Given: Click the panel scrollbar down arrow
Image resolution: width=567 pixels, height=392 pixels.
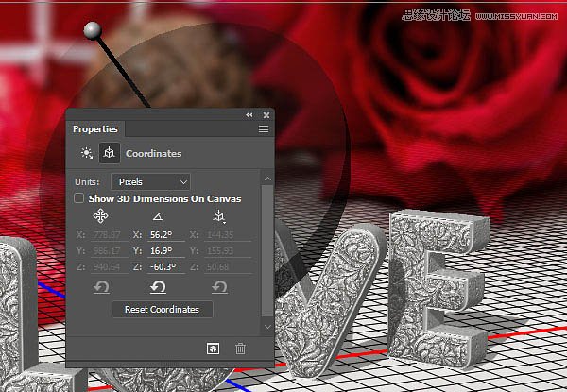Looking at the screenshot, I should click(267, 327).
